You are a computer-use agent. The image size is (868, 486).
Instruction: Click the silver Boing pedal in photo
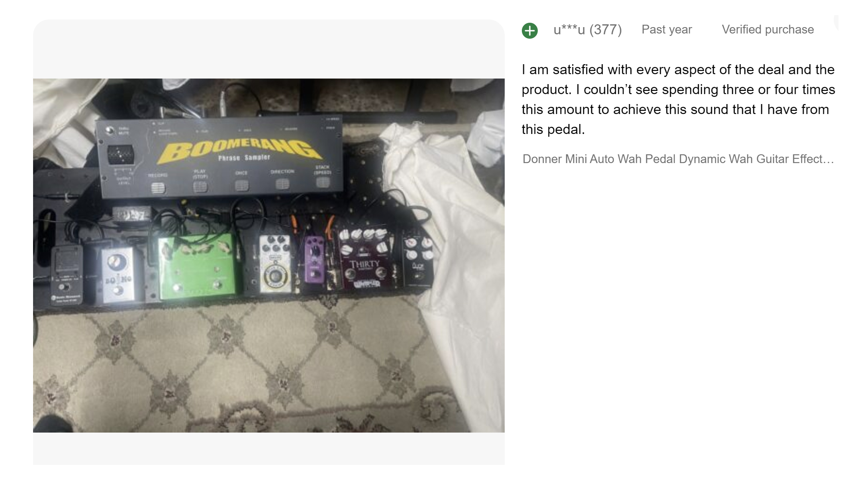pos(118,274)
